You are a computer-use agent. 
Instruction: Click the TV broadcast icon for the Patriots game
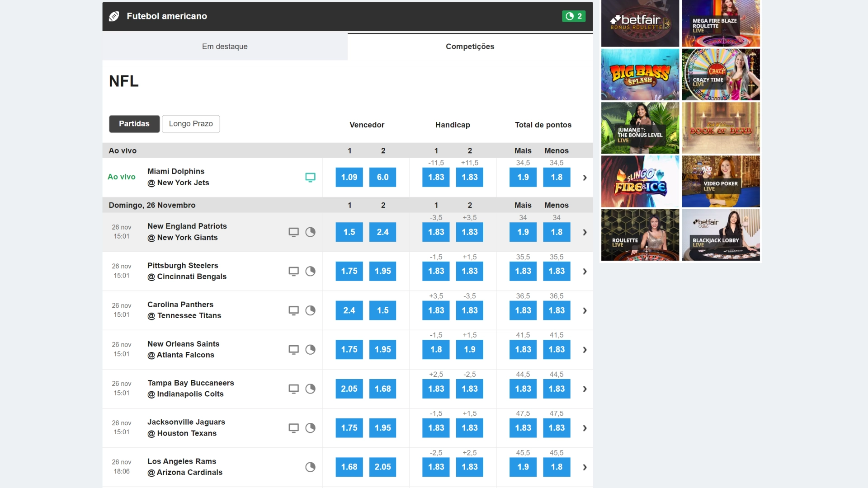pos(294,232)
